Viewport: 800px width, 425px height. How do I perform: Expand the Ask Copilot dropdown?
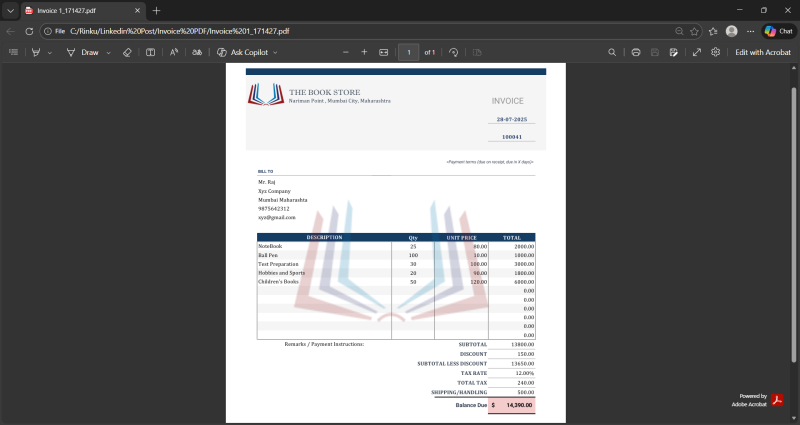(x=275, y=52)
